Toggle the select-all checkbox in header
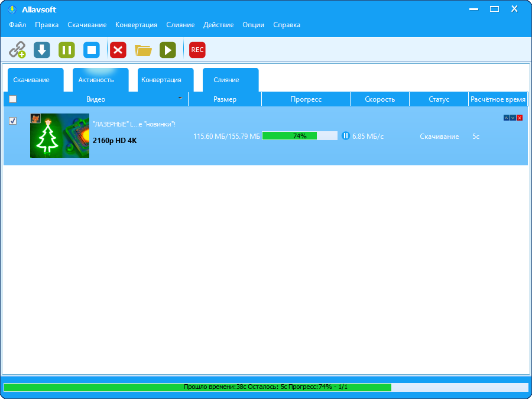The height and width of the screenshot is (399, 532). 12,99
